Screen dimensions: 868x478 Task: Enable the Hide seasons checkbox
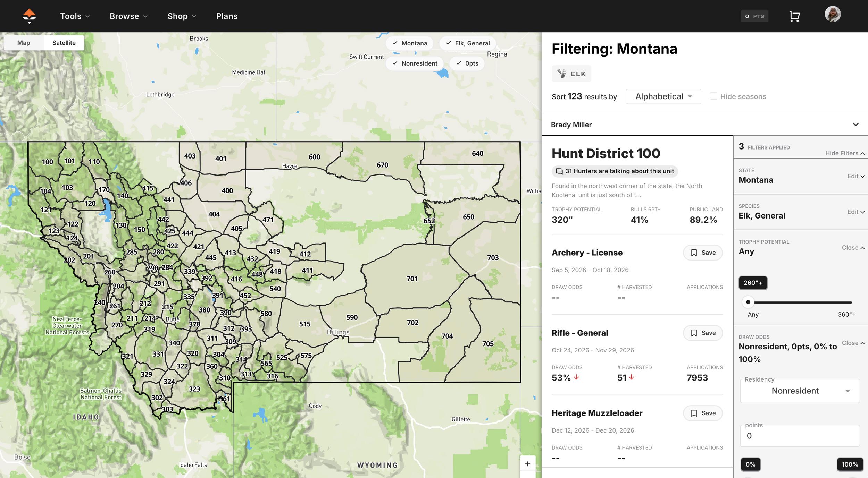[x=713, y=96]
